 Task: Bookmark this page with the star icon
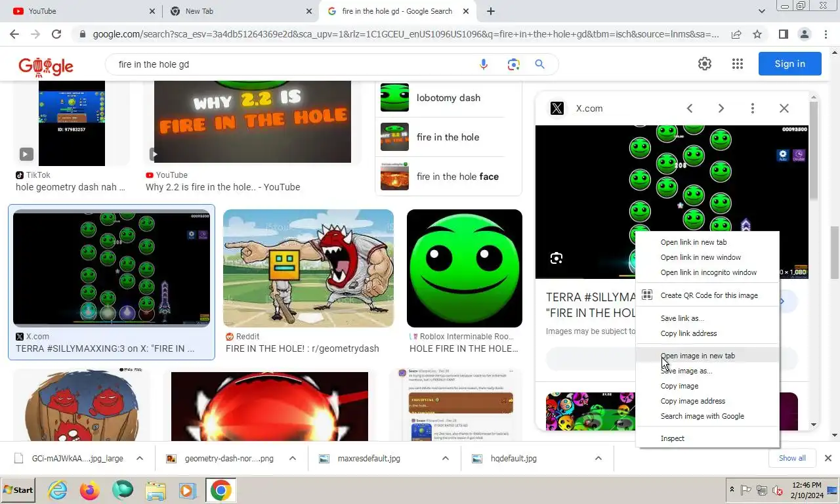point(757,34)
